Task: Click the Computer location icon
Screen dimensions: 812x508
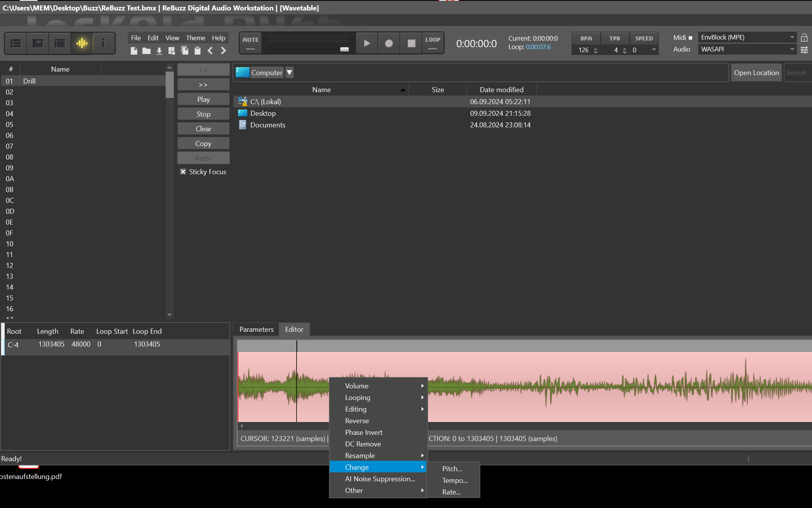Action: pos(243,72)
